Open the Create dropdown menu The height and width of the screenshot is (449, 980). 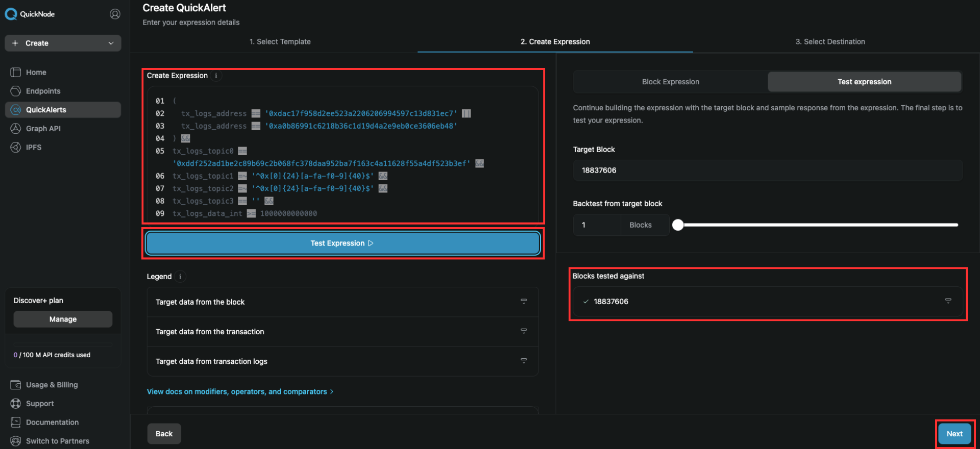click(x=63, y=43)
